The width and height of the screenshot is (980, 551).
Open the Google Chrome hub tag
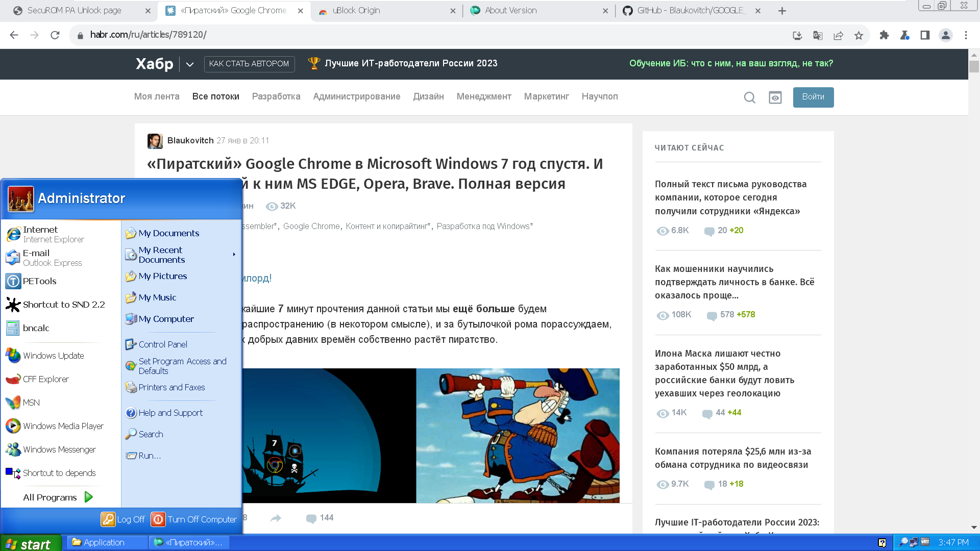(x=311, y=226)
